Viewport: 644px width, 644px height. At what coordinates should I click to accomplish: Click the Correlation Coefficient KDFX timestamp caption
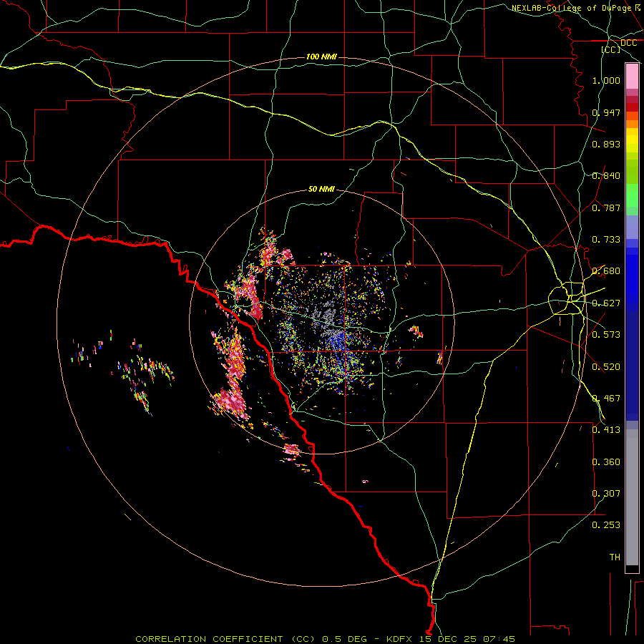325,639
